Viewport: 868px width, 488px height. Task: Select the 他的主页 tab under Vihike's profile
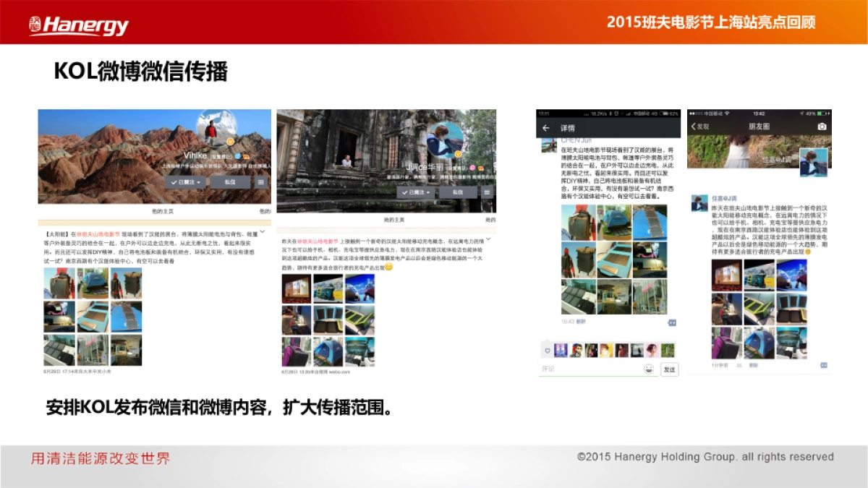pos(162,211)
